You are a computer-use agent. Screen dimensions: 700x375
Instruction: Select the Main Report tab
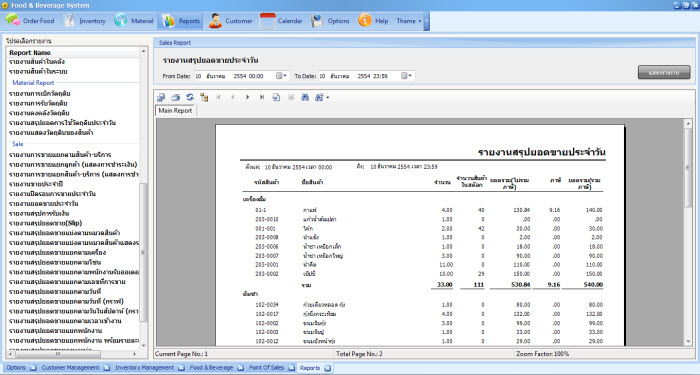coord(175,110)
